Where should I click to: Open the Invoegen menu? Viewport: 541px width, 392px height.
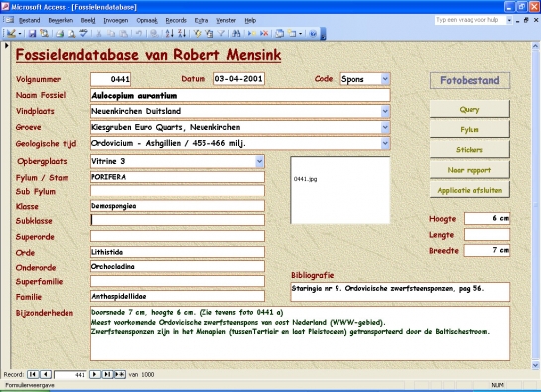pos(116,21)
